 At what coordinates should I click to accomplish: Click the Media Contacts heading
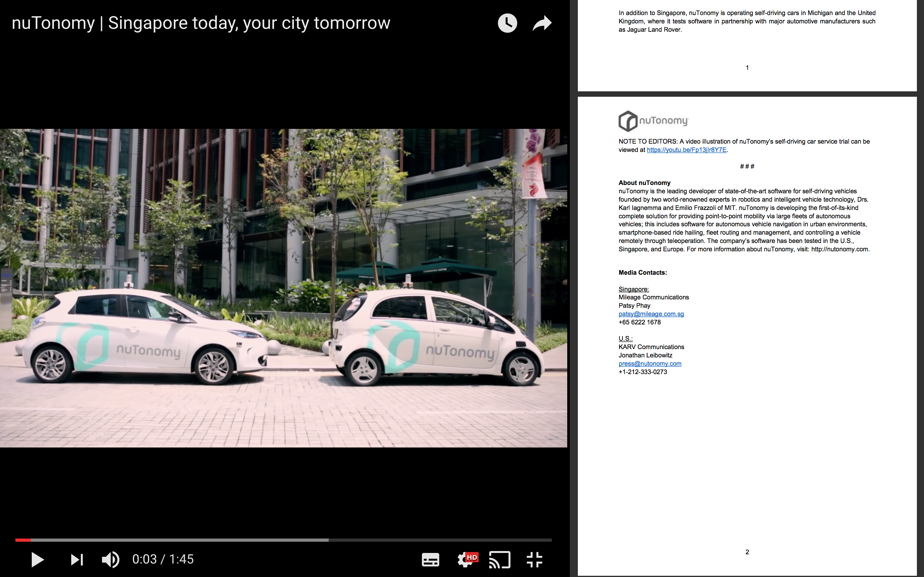[643, 272]
